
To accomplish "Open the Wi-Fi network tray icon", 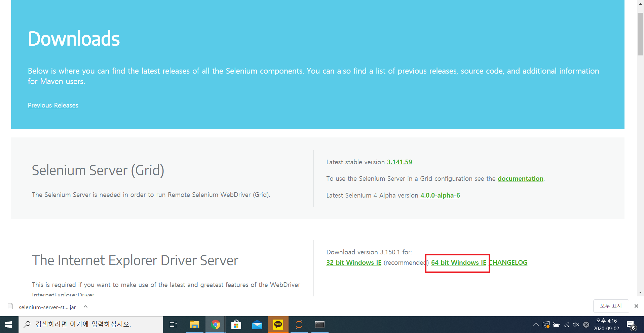I will 567,325.
